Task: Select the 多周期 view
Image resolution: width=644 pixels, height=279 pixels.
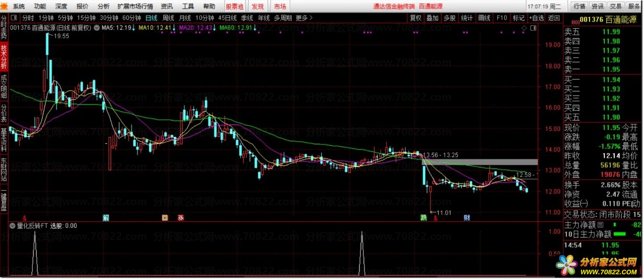Action: [283, 18]
